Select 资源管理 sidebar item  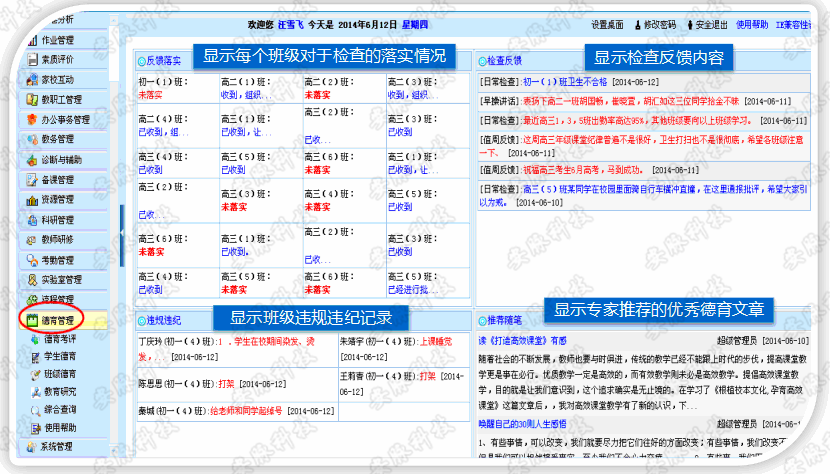click(57, 199)
